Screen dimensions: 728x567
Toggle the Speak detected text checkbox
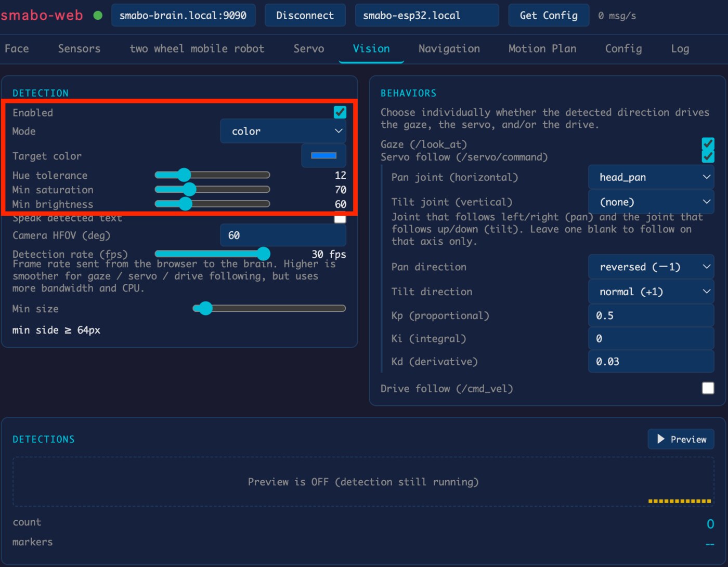[340, 218]
